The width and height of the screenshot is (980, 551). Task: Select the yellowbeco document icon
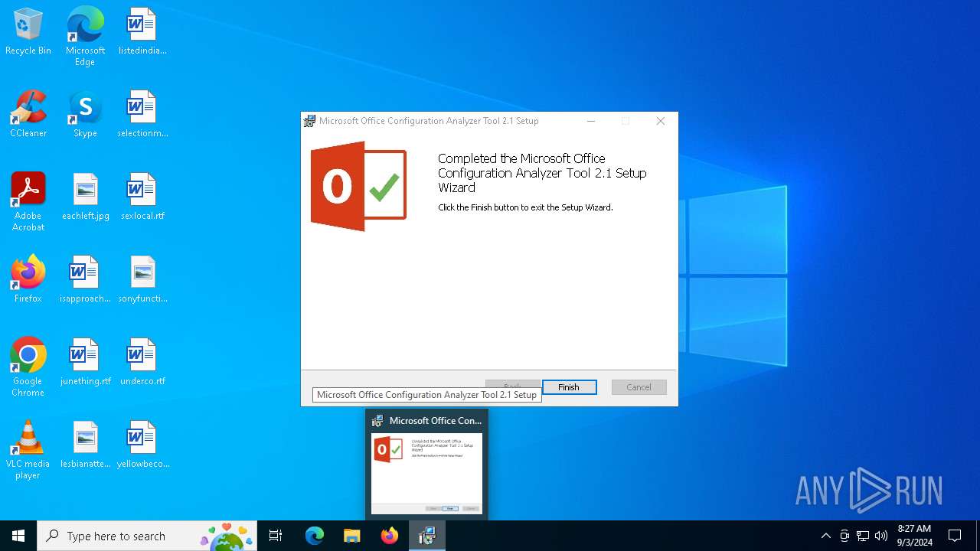pos(142,445)
